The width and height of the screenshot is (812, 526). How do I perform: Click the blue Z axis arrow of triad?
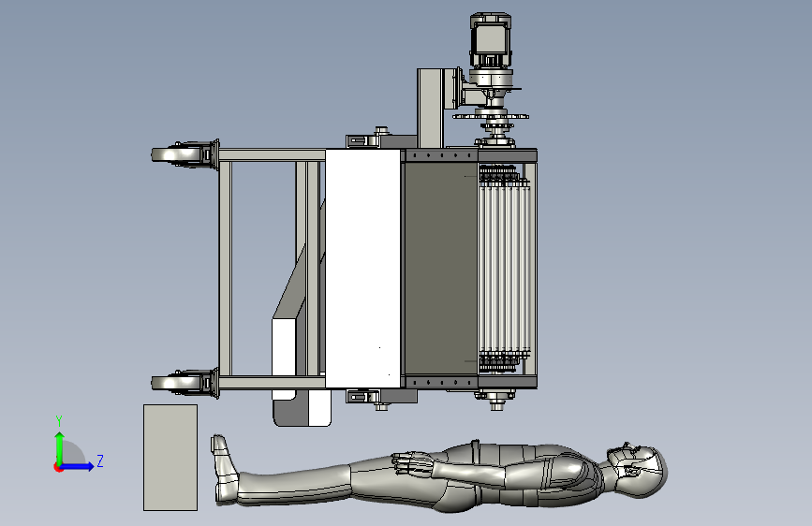tap(79, 466)
